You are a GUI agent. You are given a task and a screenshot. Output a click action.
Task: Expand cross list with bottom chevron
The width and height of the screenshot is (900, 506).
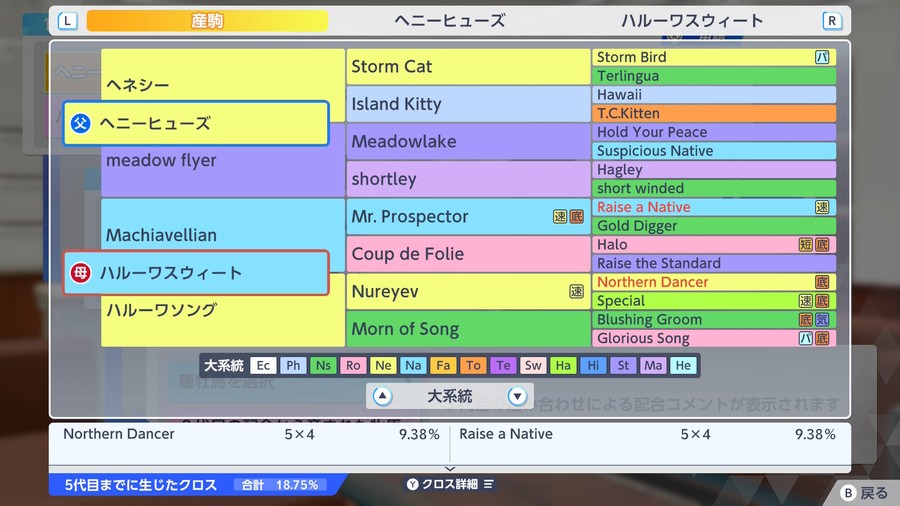pyautogui.click(x=450, y=469)
